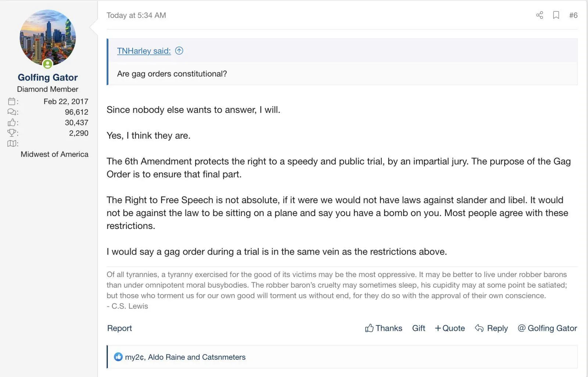Mention @ Golfing Gator
The height and width of the screenshot is (377, 588).
pos(547,328)
